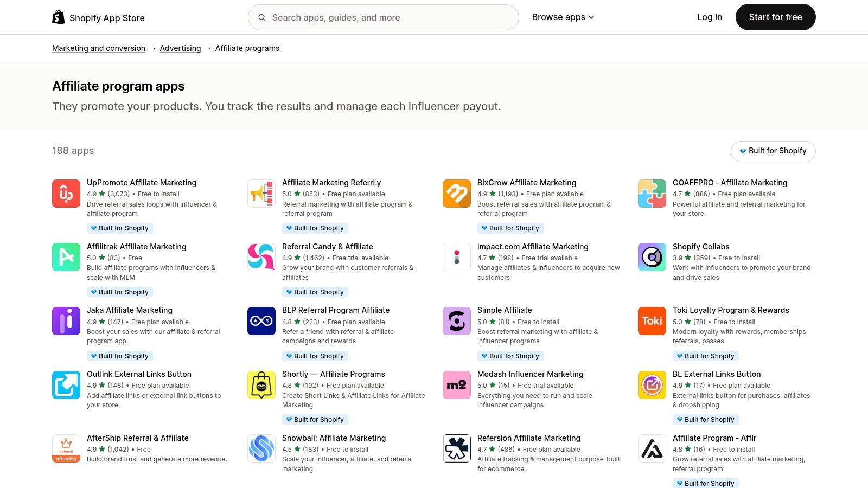
Task: Open the impact.com Affiliate Marketing listing
Action: [532, 246]
